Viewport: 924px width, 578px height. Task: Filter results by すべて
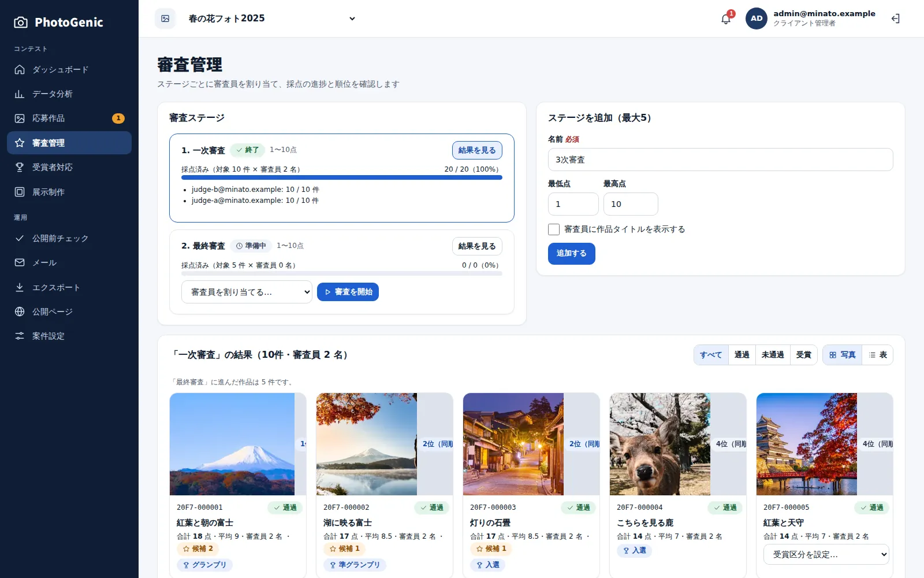(x=711, y=355)
